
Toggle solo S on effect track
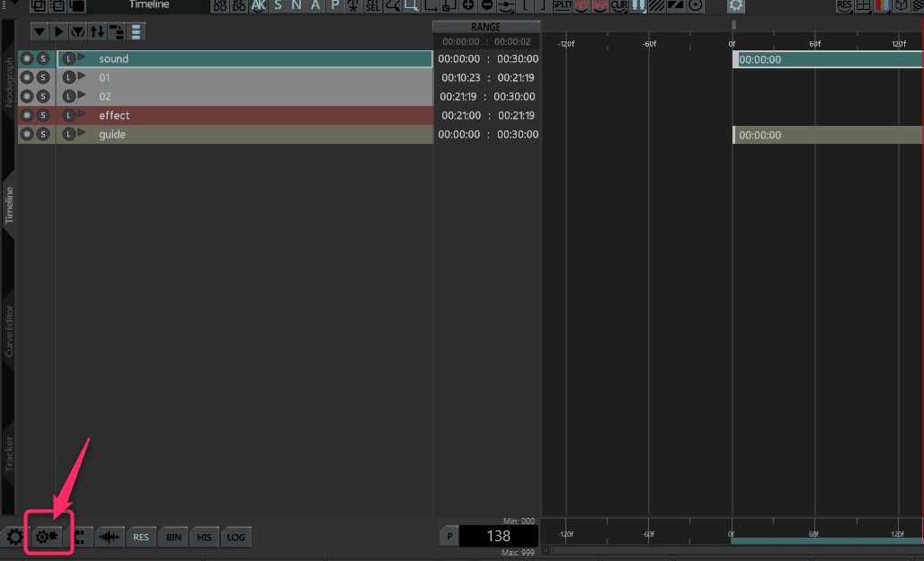(x=43, y=115)
